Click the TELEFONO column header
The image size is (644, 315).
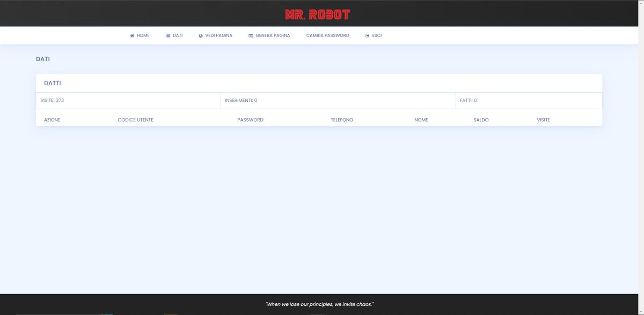342,120
